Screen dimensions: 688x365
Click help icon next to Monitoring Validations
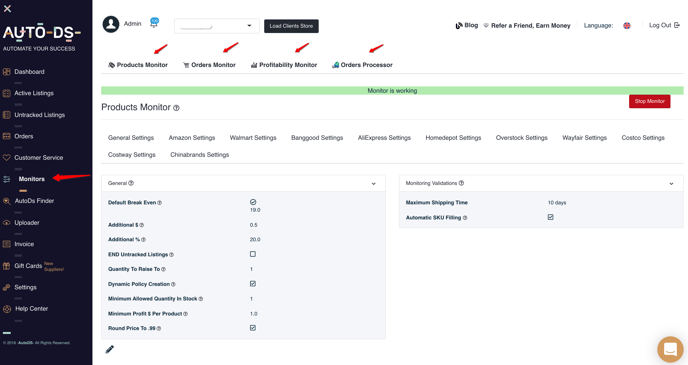[x=461, y=183]
